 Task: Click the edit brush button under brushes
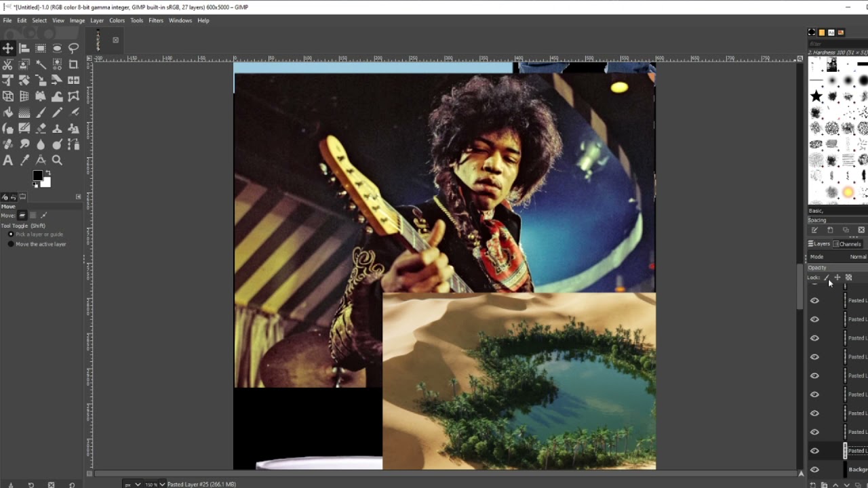point(814,230)
